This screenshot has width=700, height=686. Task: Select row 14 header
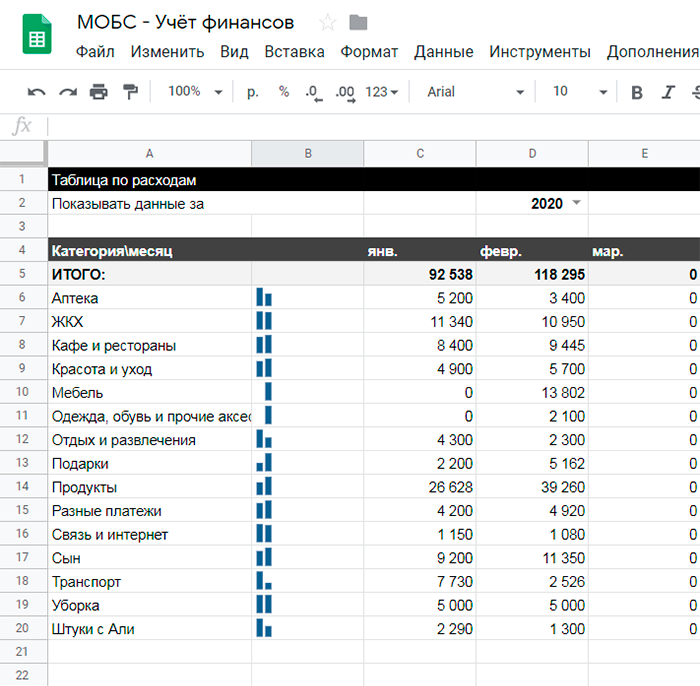click(22, 486)
